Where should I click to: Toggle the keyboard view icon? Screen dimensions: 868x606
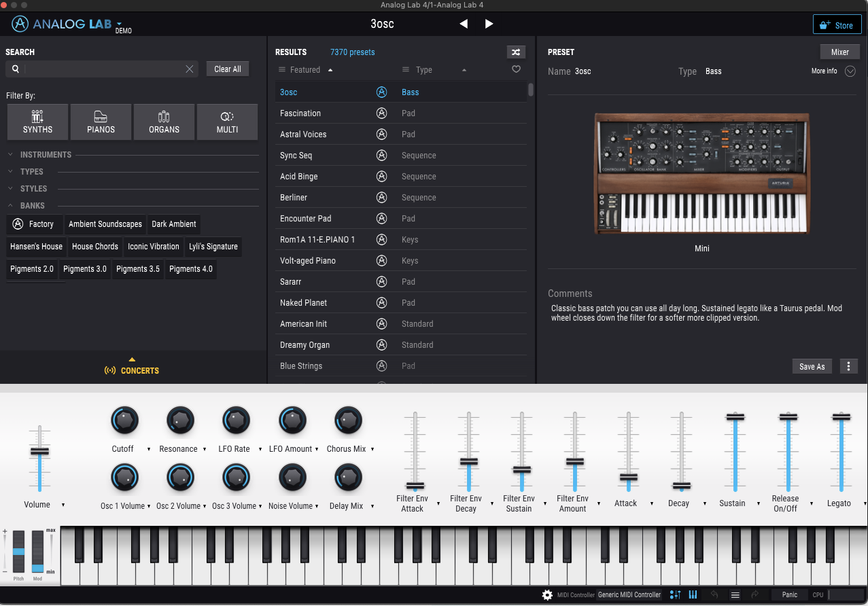[693, 594]
